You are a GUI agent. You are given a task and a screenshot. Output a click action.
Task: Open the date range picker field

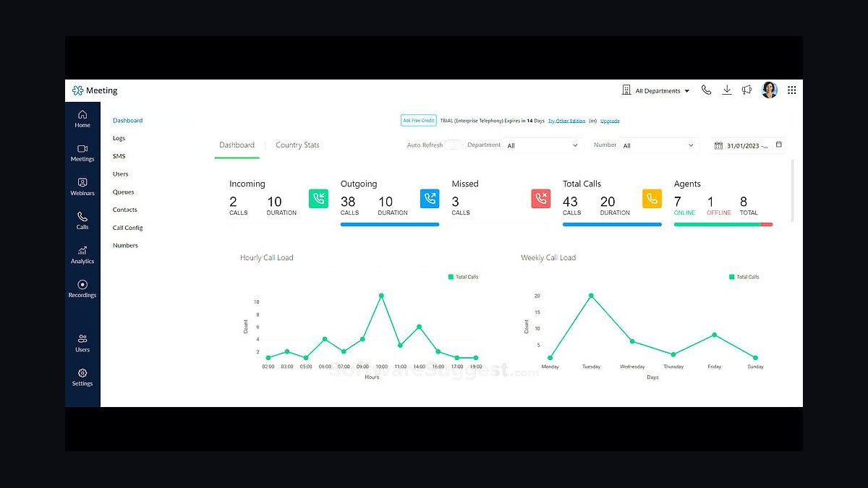(x=749, y=145)
